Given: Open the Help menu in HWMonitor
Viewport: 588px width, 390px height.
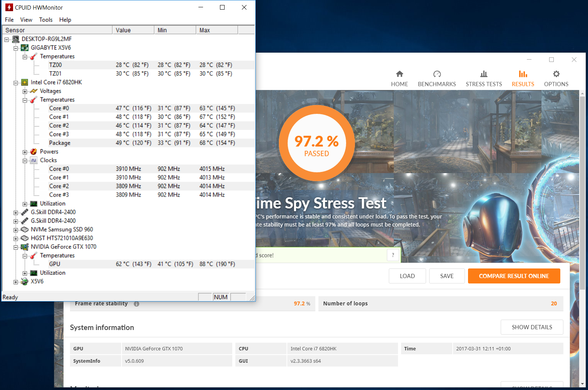Looking at the screenshot, I should (x=65, y=20).
